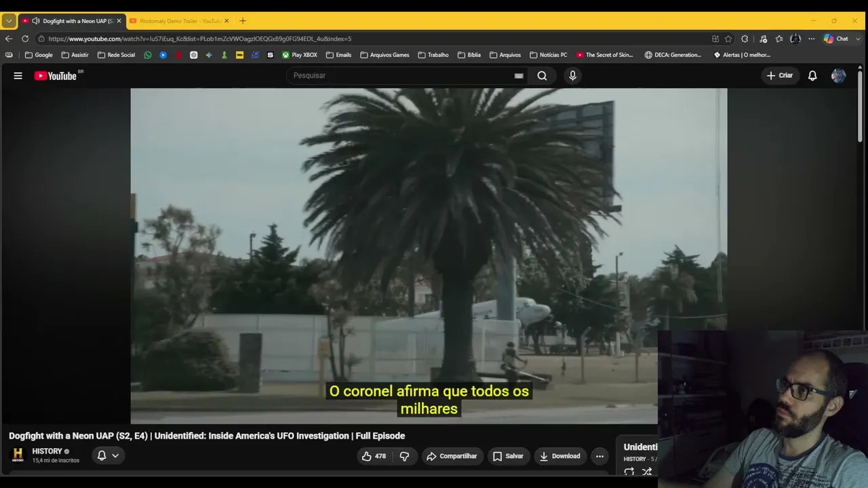Open the browser profile avatar

pyautogui.click(x=795, y=39)
